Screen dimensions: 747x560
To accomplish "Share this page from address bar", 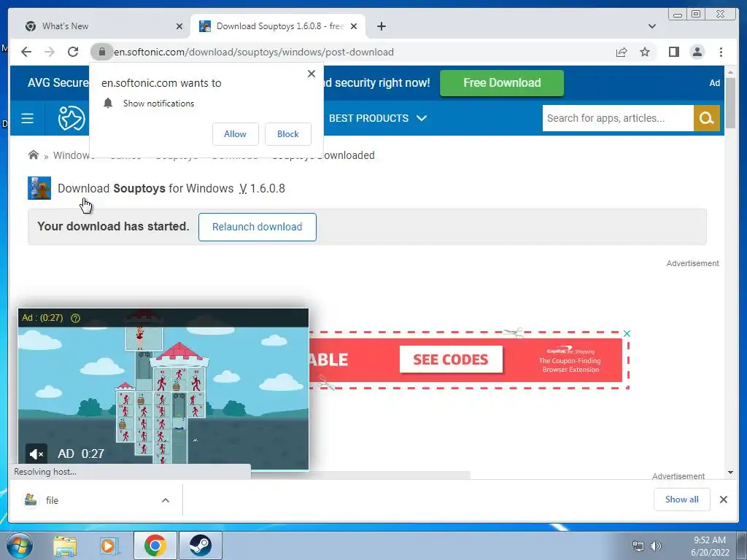I will [x=622, y=52].
